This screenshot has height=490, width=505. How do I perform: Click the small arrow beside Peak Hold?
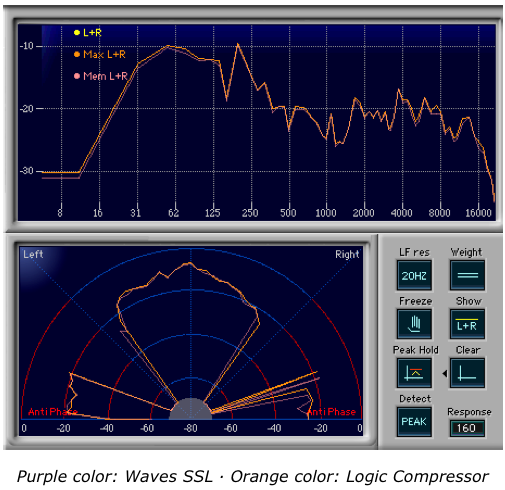click(444, 374)
